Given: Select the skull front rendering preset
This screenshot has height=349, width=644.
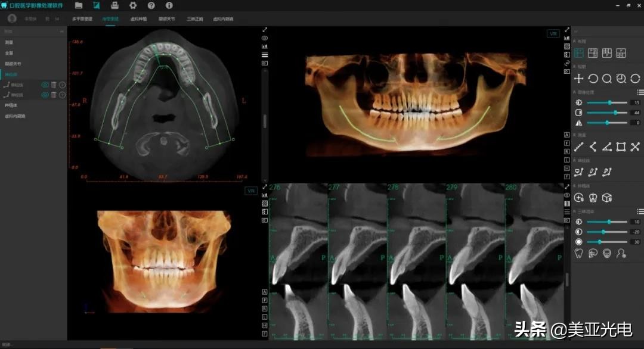Looking at the screenshot, I should pos(606,254).
